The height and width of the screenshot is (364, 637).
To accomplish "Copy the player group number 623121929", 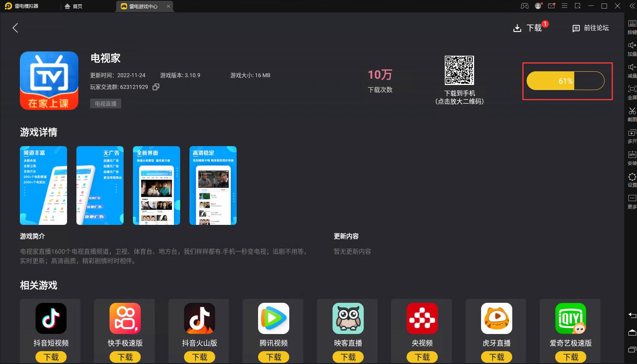I will click(x=156, y=87).
